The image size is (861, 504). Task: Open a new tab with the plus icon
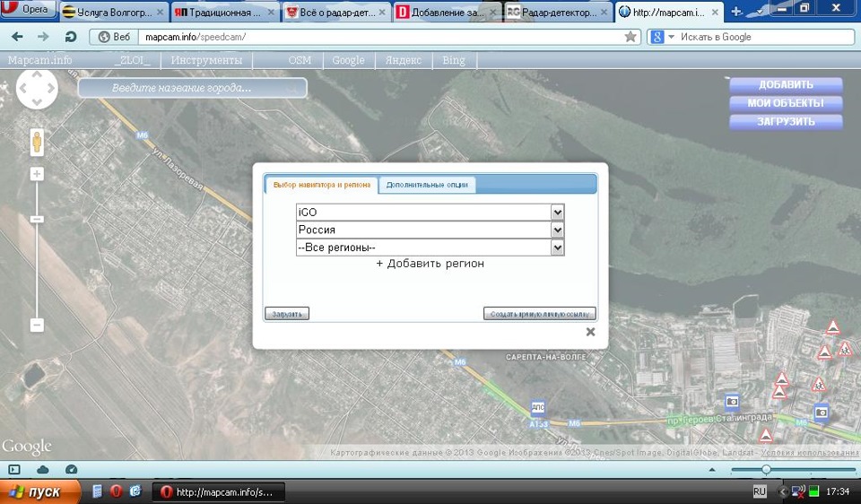click(736, 12)
